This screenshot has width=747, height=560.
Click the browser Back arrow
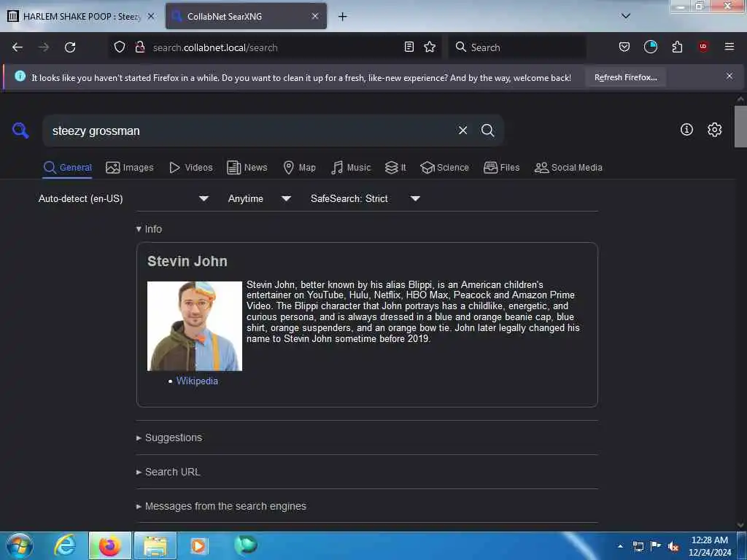(x=18, y=47)
